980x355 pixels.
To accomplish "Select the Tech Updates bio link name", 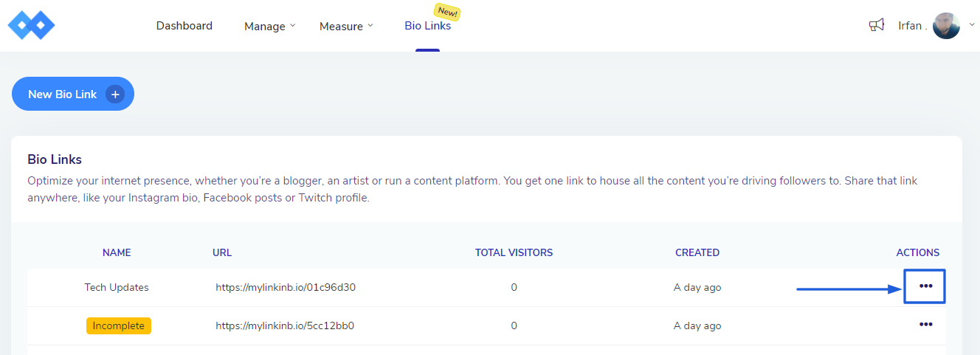I will 117,288.
